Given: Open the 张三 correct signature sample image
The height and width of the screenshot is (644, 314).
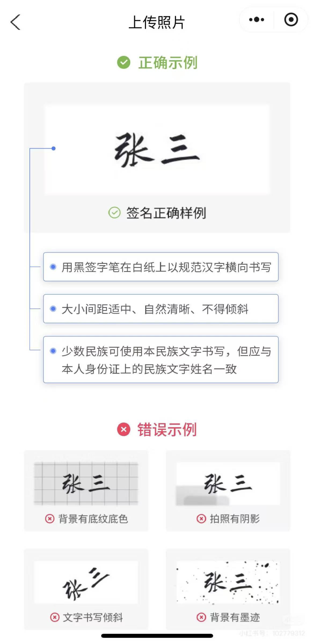Looking at the screenshot, I should [157, 148].
